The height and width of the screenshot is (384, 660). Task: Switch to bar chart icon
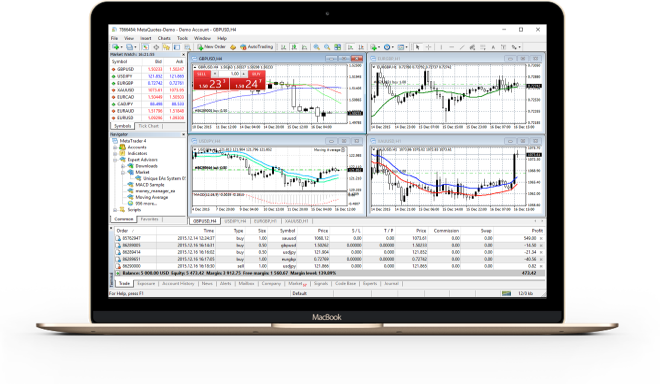point(283,47)
